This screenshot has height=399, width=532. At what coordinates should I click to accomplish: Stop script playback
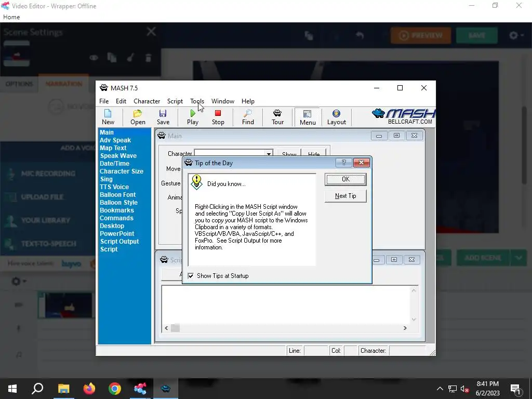click(x=218, y=117)
